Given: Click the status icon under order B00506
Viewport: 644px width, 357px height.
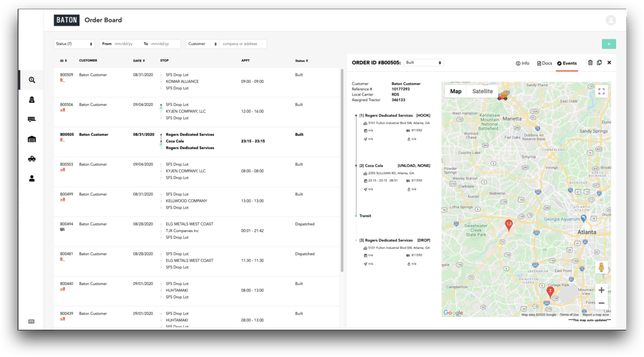Looking at the screenshot, I should (62, 111).
